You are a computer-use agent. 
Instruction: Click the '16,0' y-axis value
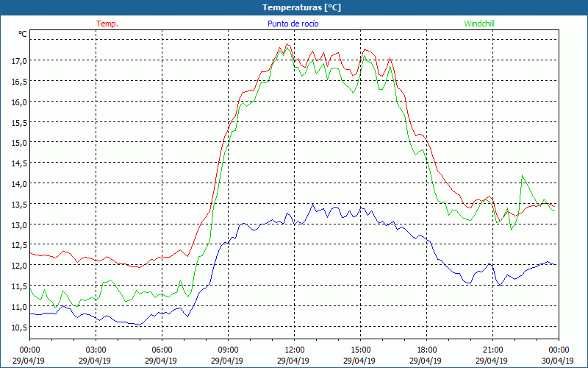19,102
